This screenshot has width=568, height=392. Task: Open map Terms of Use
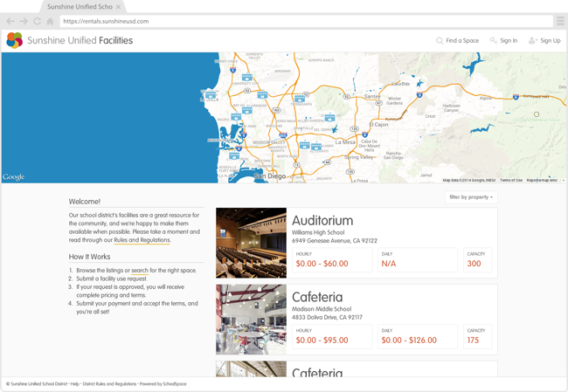tap(511, 180)
